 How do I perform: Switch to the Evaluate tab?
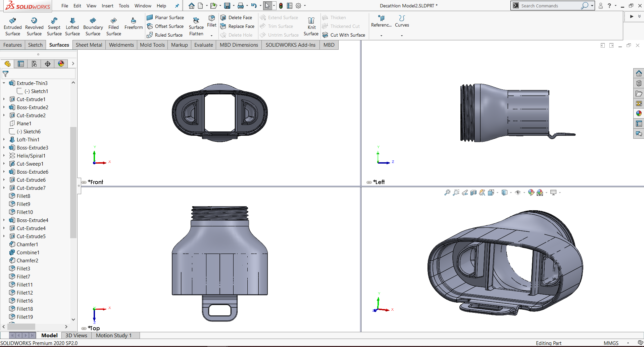click(204, 45)
